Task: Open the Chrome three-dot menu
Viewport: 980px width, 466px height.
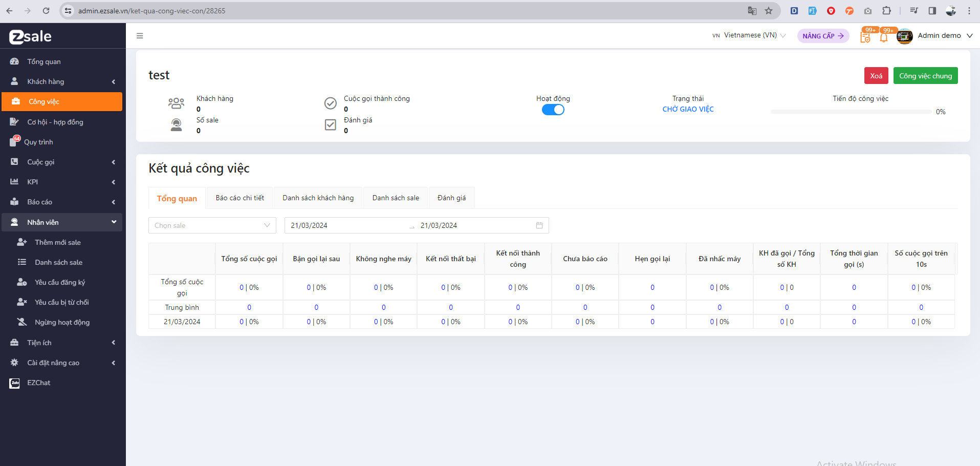Action: coord(969,11)
